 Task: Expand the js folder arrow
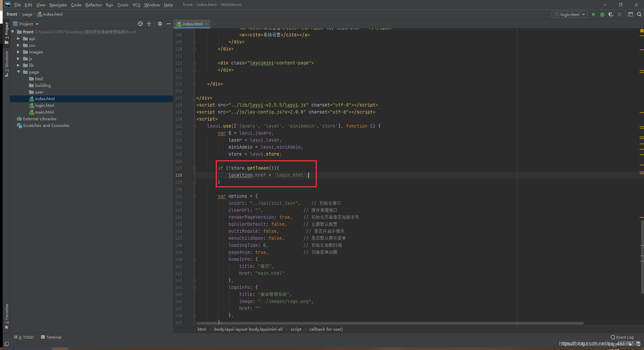18,59
